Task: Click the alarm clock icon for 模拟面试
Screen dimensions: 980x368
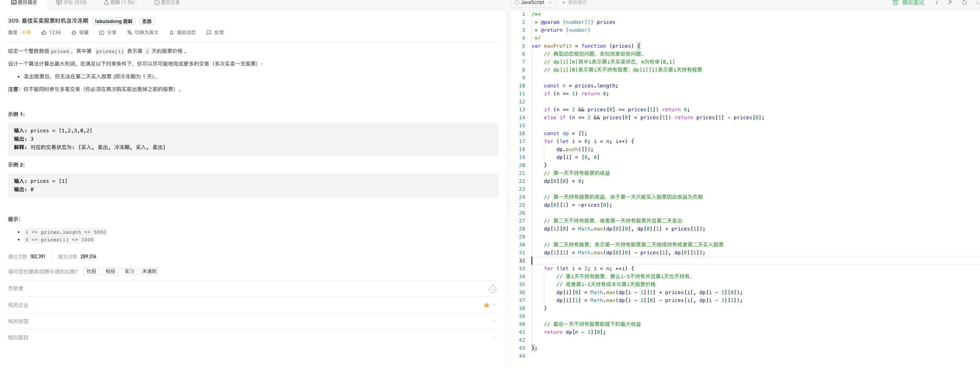Action: point(895,2)
